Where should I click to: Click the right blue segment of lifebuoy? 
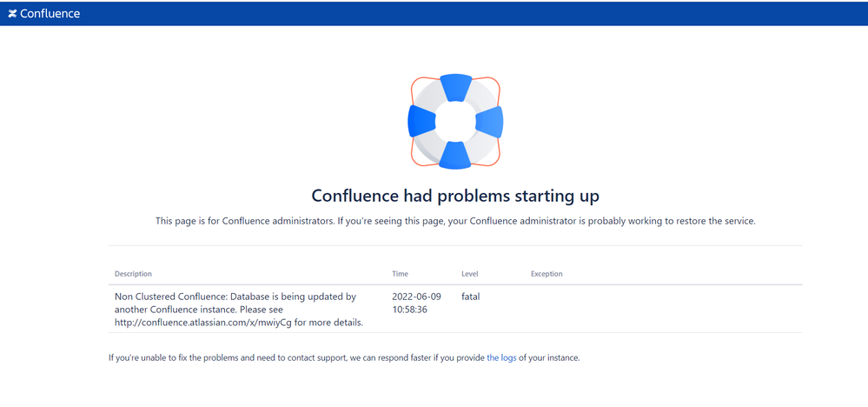click(x=490, y=122)
